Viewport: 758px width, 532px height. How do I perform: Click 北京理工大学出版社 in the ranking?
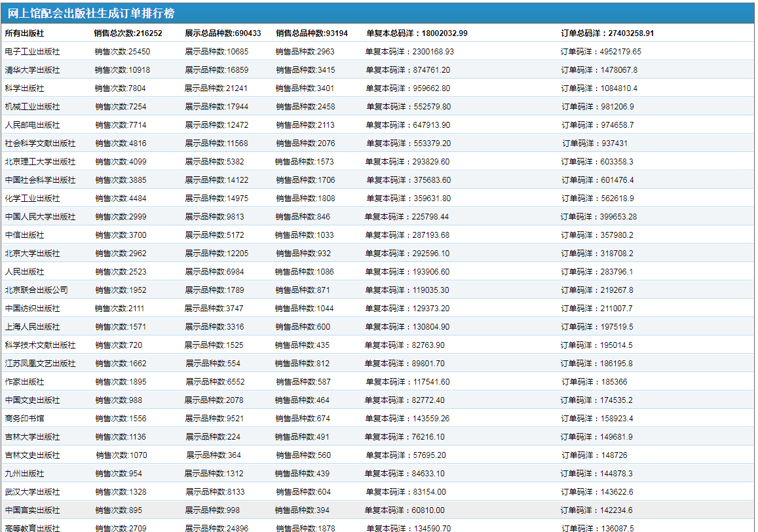40,162
